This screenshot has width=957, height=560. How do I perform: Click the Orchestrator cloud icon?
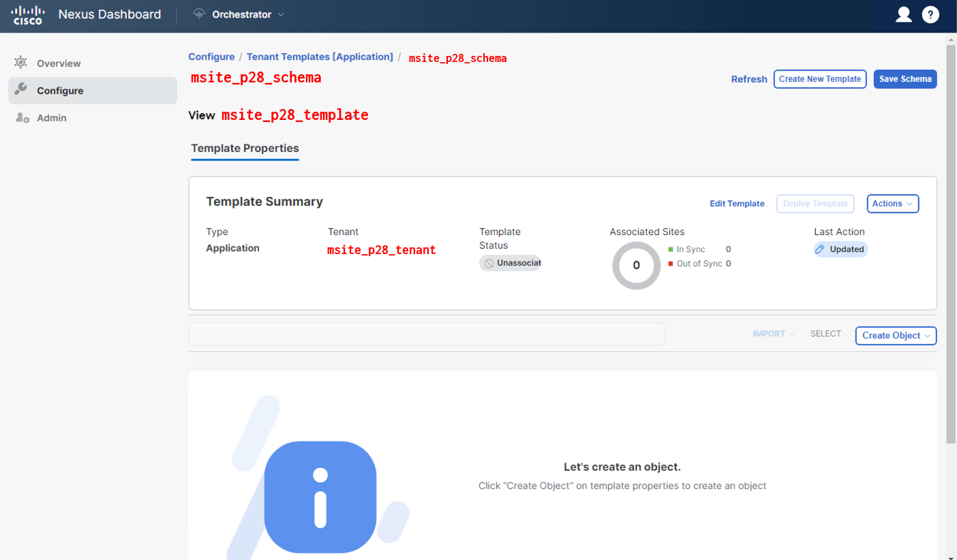[x=199, y=14]
